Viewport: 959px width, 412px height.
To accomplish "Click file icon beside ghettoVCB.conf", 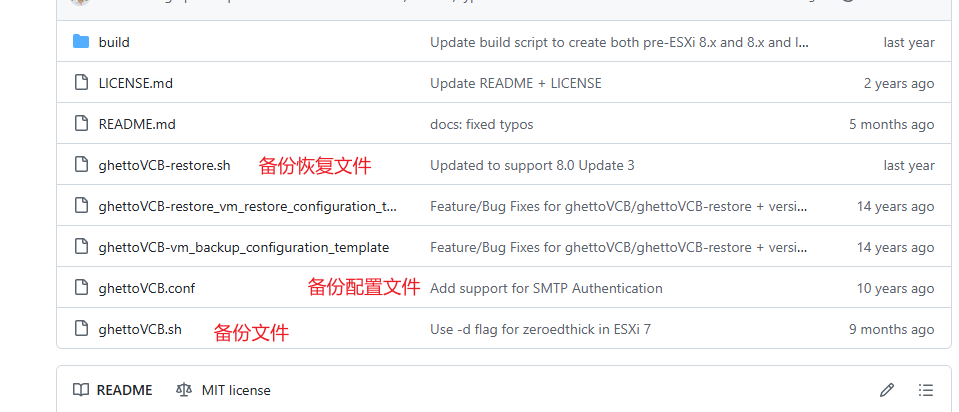I will pos(81,287).
